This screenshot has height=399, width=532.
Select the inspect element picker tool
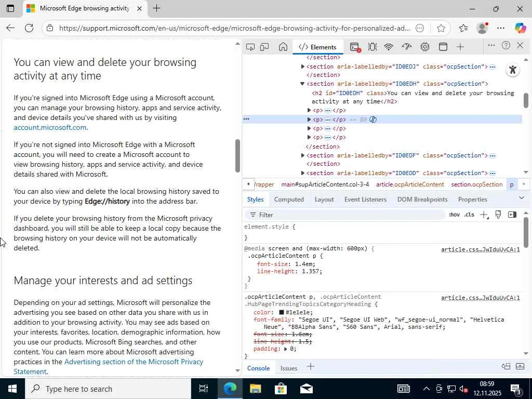pyautogui.click(x=250, y=47)
